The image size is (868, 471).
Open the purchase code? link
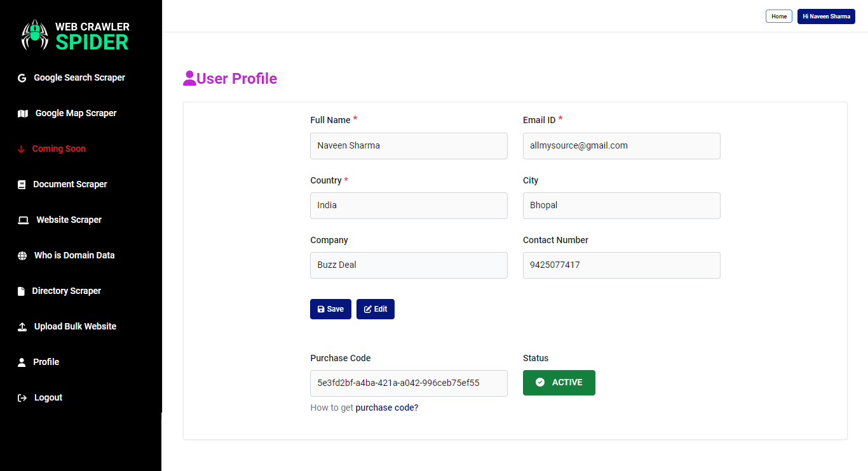386,407
